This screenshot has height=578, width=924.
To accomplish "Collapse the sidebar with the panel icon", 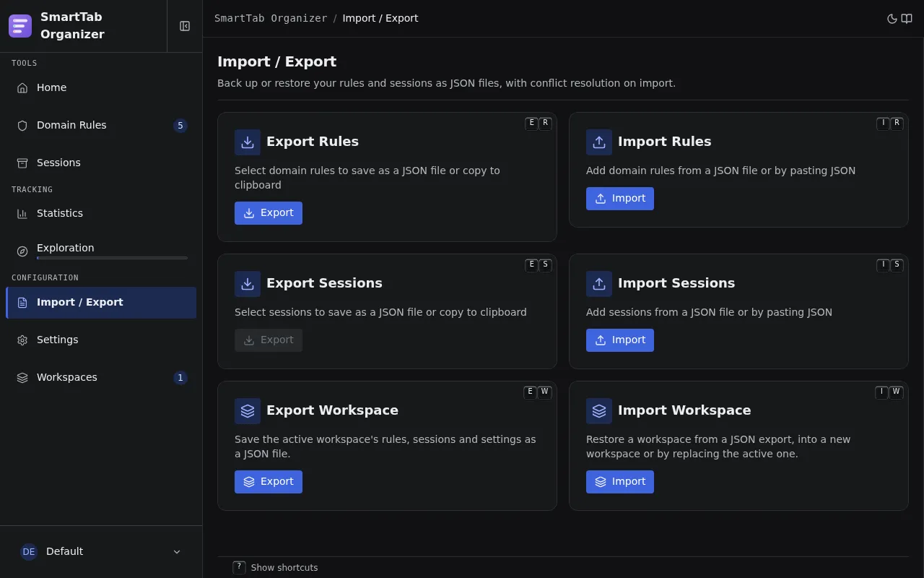I will tap(185, 26).
